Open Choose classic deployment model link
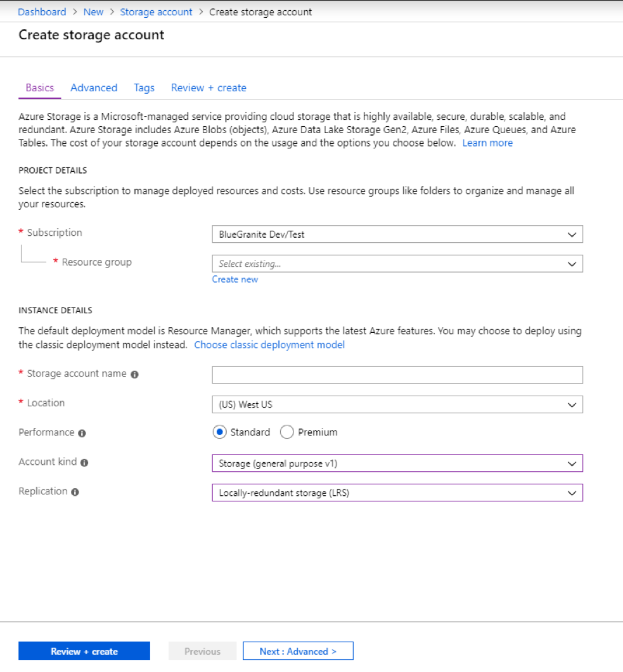The width and height of the screenshot is (623, 672). [269, 344]
